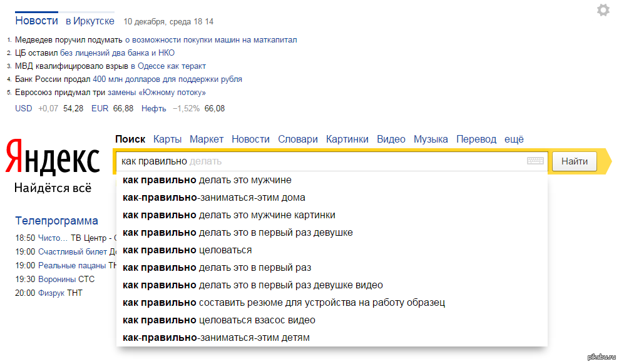Click the Яндекс logo
This screenshot has width=619, height=364.
pyautogui.click(x=53, y=158)
